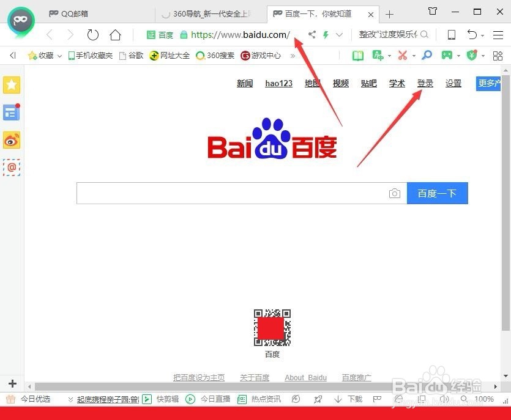Open the 新闻 link on Baidu
The height and width of the screenshot is (420, 511).
point(245,83)
